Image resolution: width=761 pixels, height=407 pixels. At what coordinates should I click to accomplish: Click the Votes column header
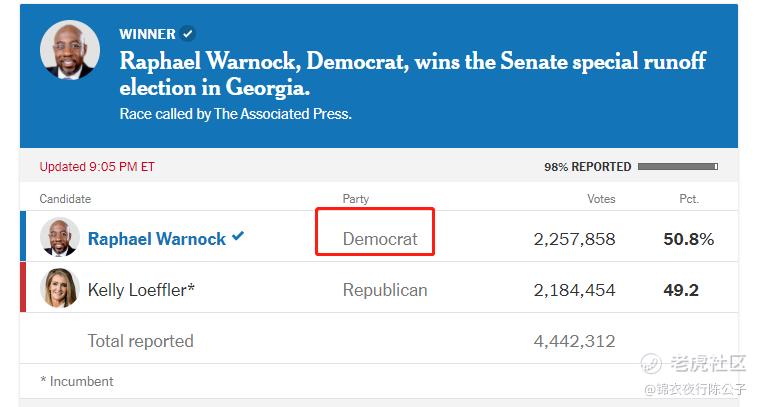601,199
